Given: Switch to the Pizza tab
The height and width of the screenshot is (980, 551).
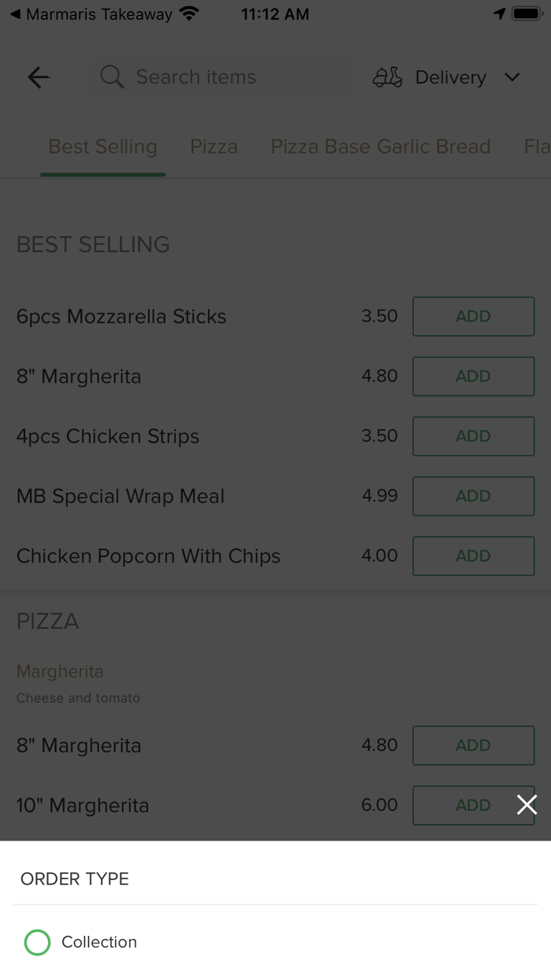Looking at the screenshot, I should coord(213,147).
